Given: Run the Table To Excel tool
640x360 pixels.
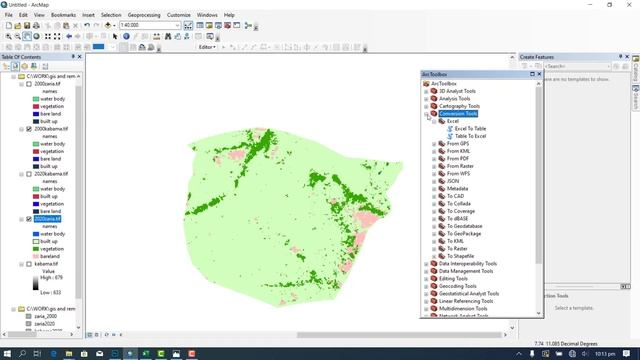Looking at the screenshot, I should click(470, 136).
